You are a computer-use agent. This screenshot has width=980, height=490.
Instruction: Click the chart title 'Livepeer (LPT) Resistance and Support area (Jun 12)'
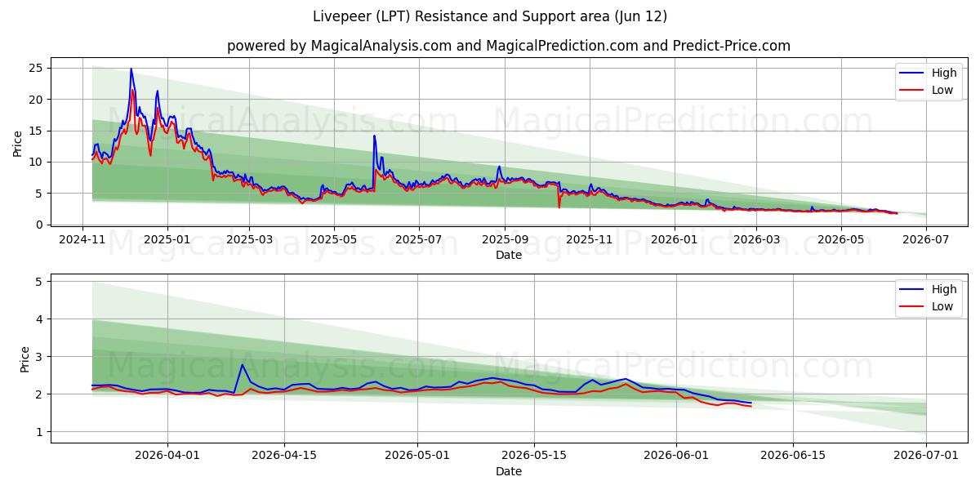pyautogui.click(x=490, y=16)
